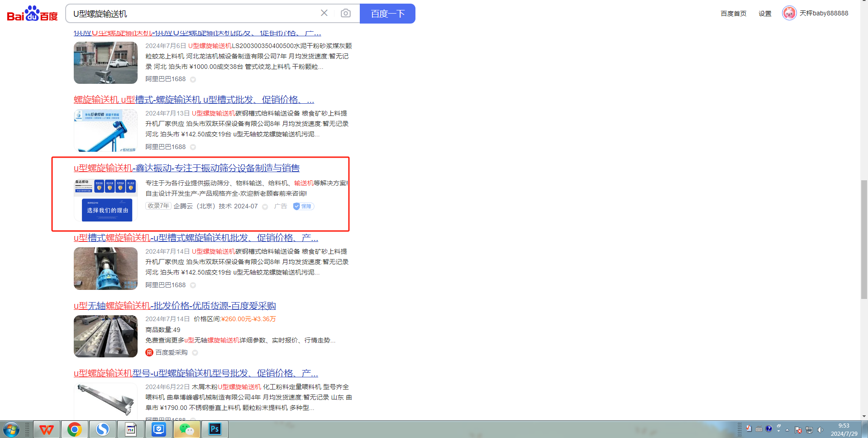The width and height of the screenshot is (868, 438).
Task: Show hidden system tray icons
Action: 787,429
